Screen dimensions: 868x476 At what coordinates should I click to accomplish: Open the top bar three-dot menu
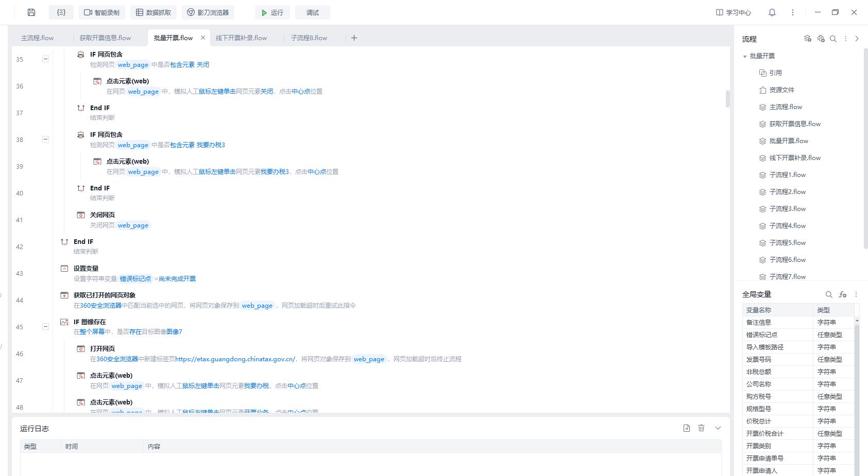pos(792,12)
